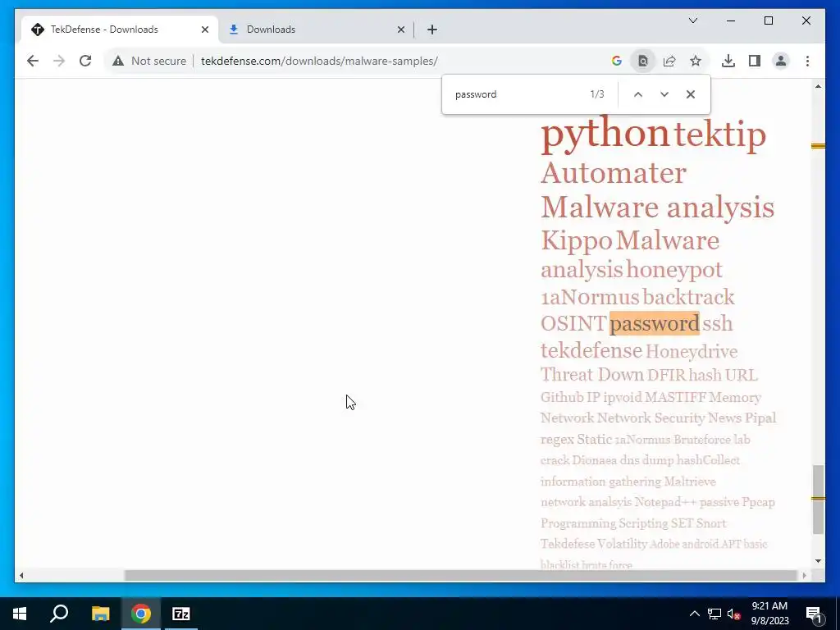Click the horizontal scrollbar thumb
The height and width of the screenshot is (630, 840).
pos(461,575)
